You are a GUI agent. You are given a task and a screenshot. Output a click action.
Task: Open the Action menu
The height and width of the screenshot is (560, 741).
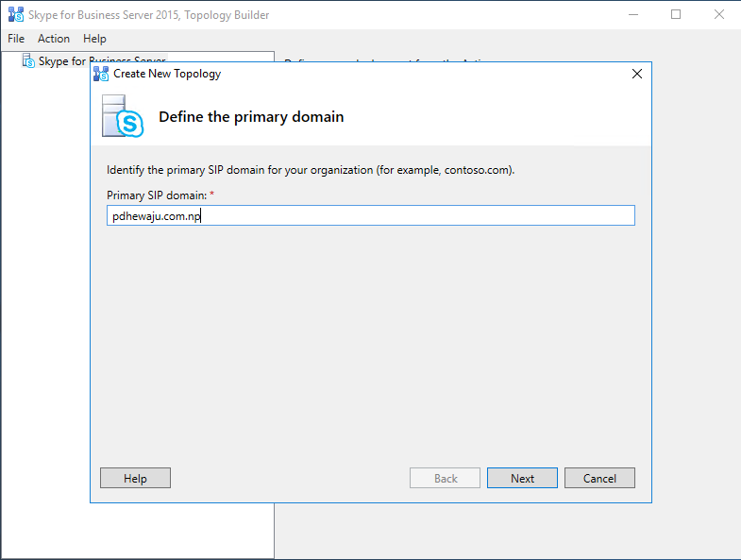coord(54,39)
